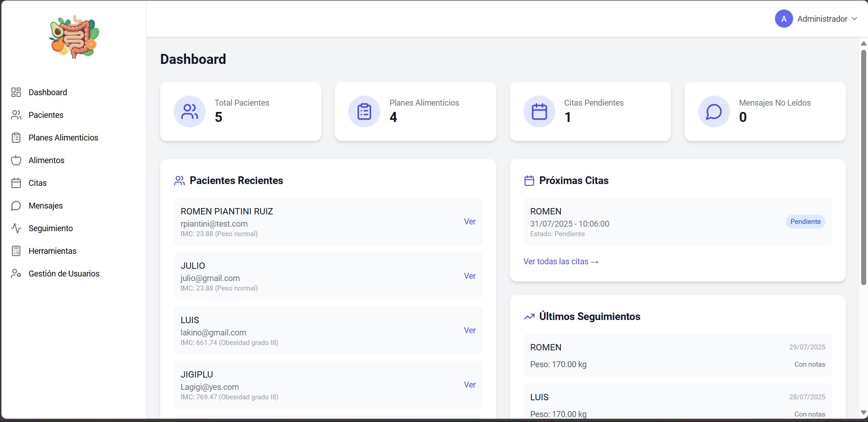Click the Alimentos apple icon in sidebar
This screenshot has width=868, height=422.
click(16, 160)
